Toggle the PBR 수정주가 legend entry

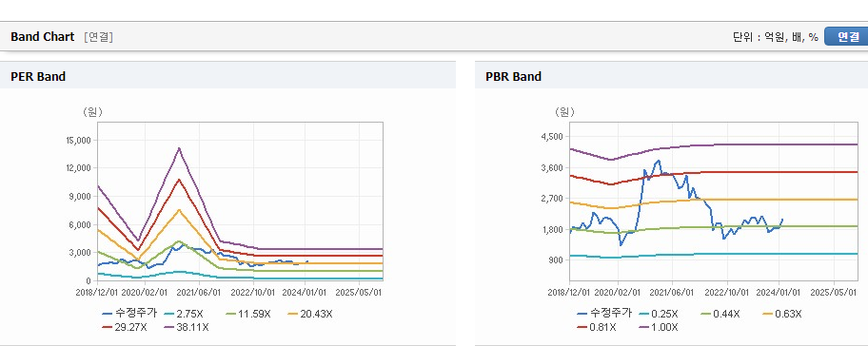click(604, 314)
